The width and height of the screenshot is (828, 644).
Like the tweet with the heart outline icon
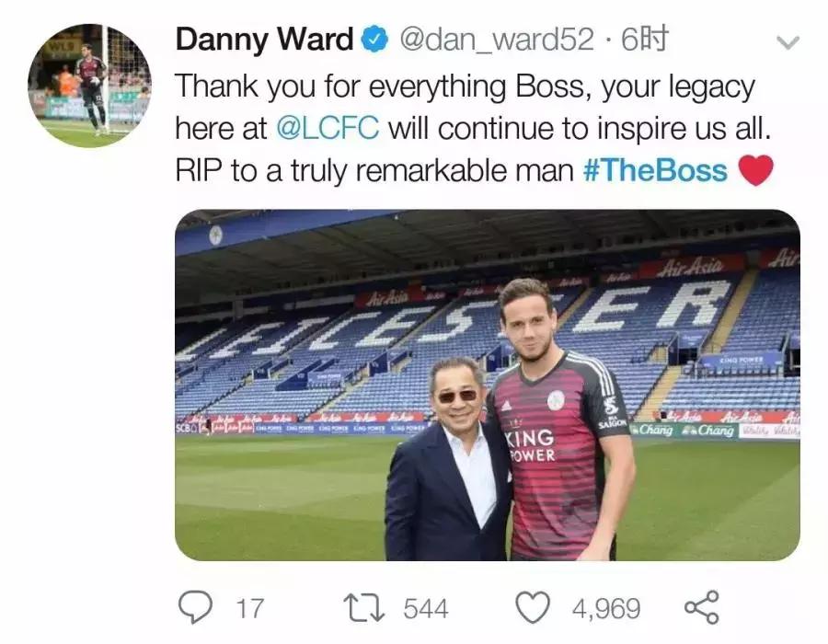tap(533, 608)
